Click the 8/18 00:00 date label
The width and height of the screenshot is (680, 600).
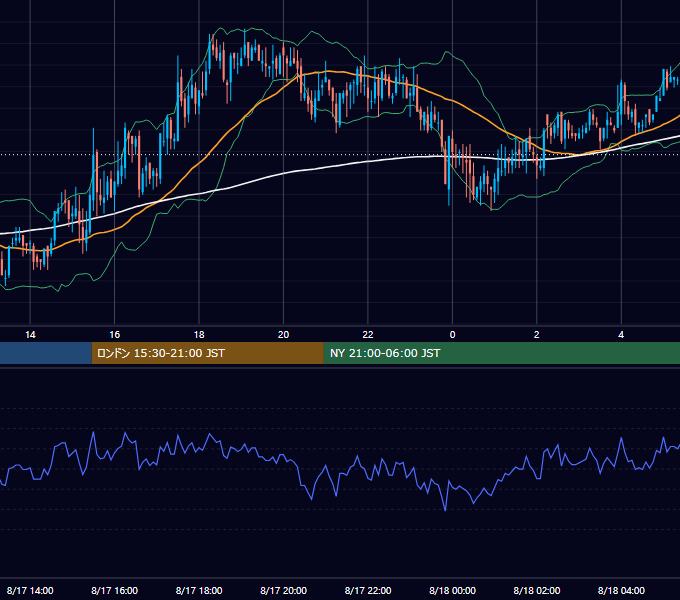(452, 590)
